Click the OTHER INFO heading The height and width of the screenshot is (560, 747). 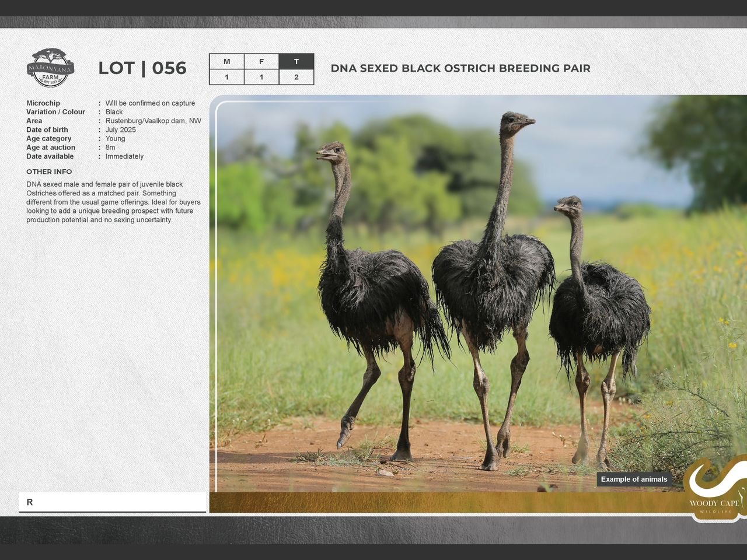click(x=49, y=171)
